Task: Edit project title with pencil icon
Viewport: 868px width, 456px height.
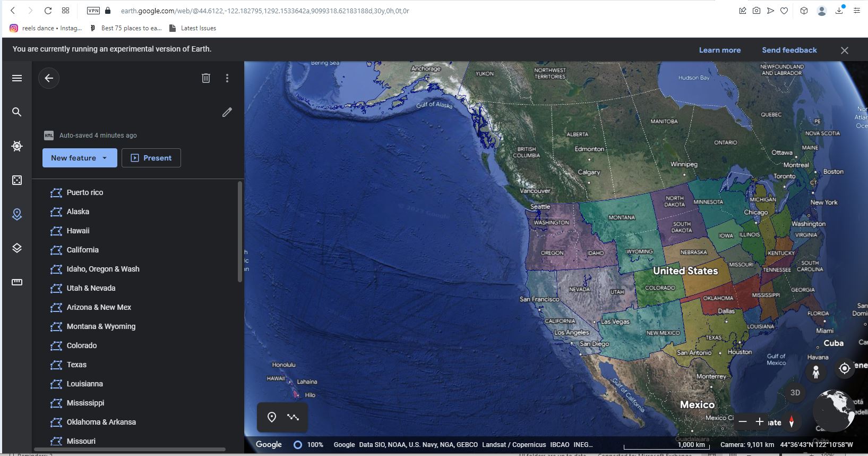Action: [227, 112]
